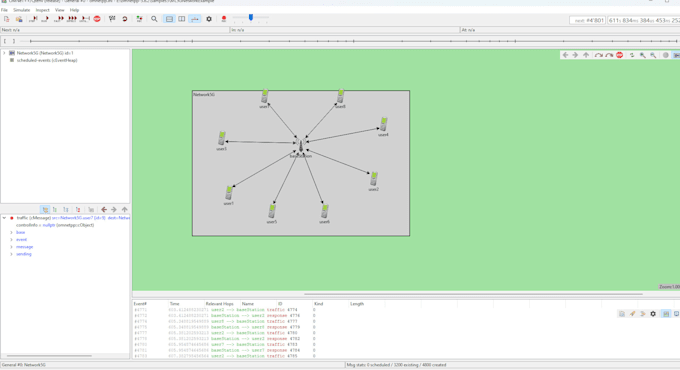Click the Run Until button
Screen dimensions: 680x370
tap(85, 19)
